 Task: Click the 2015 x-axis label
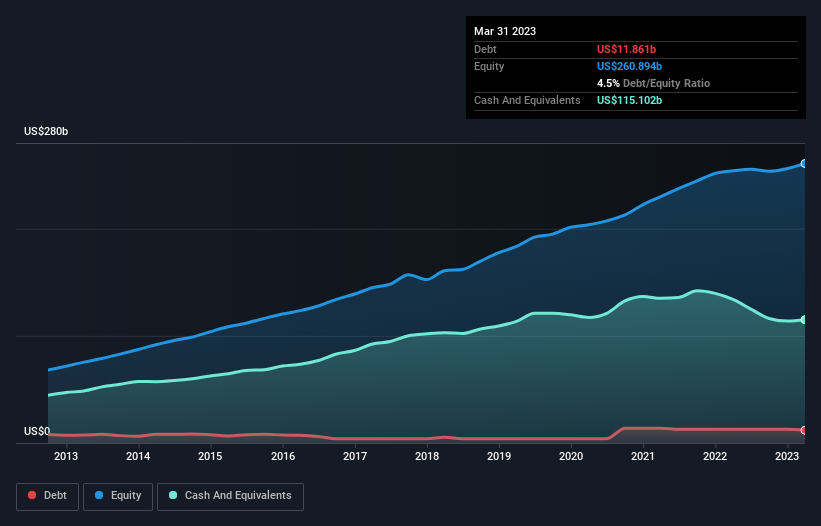(210, 456)
